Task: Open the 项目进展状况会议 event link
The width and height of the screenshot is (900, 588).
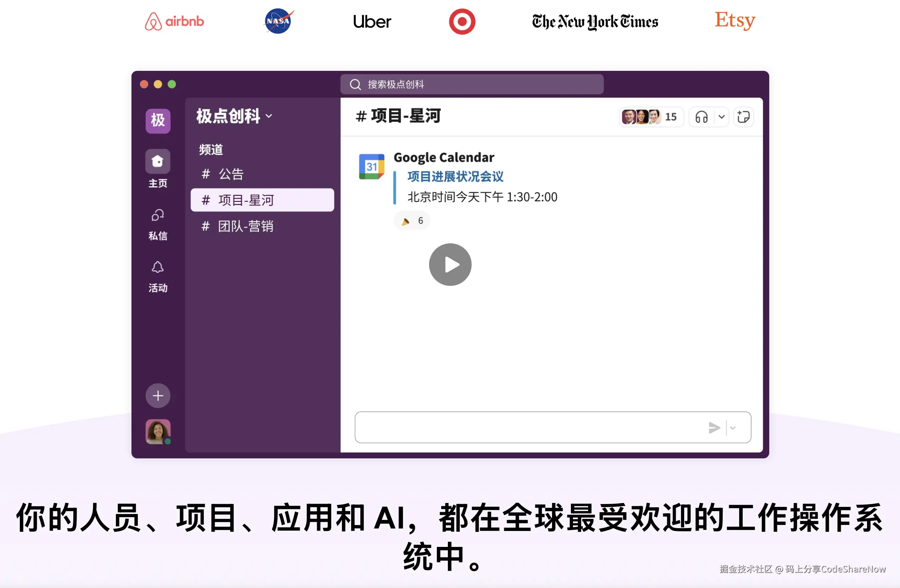Action: [x=455, y=177]
